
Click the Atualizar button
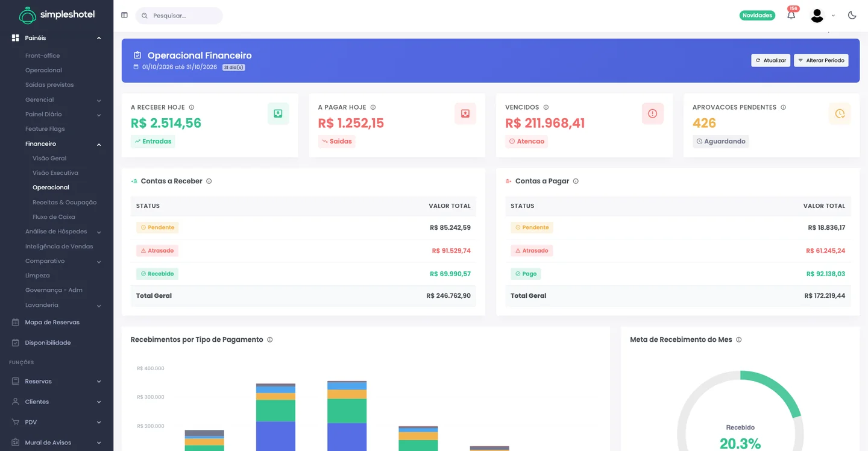(x=770, y=60)
